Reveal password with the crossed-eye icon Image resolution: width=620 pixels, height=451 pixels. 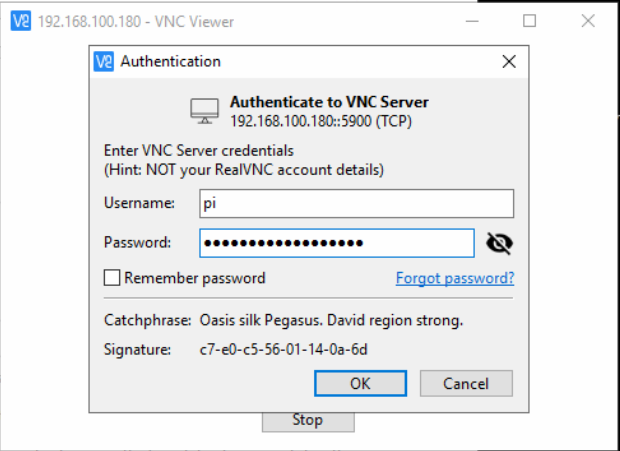tap(499, 243)
